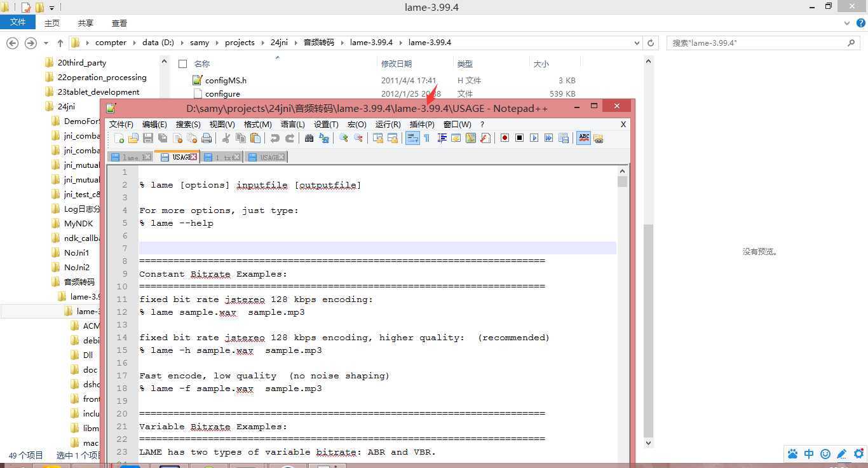Zoom in on the editor text

[344, 138]
